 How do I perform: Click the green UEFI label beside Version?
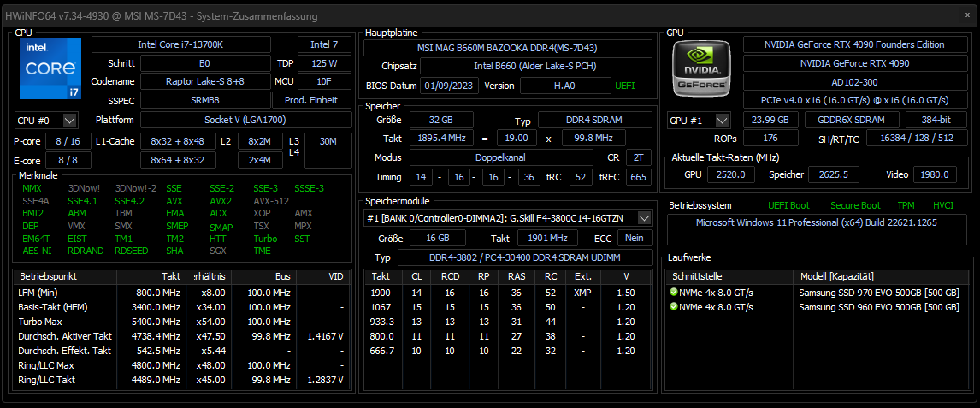(625, 86)
